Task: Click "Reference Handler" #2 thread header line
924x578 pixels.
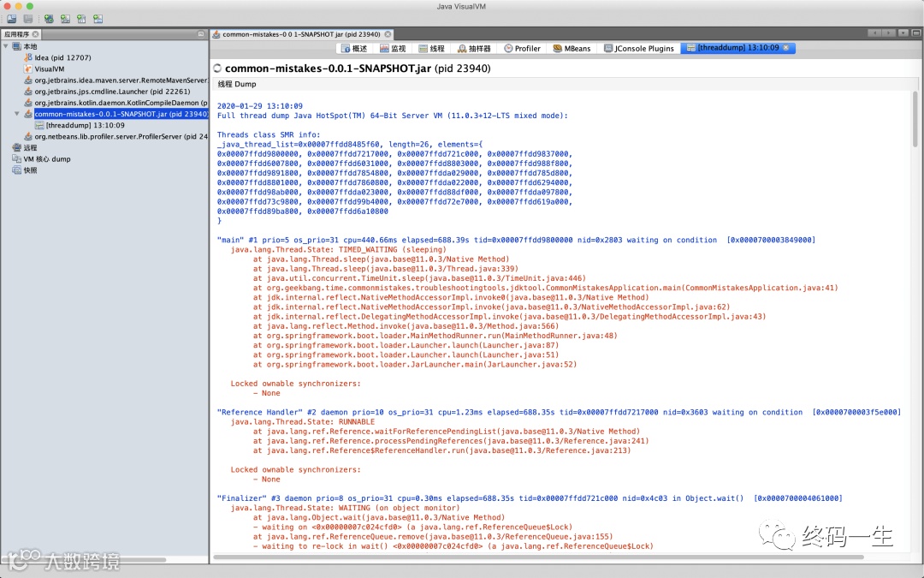Action: pyautogui.click(x=559, y=412)
